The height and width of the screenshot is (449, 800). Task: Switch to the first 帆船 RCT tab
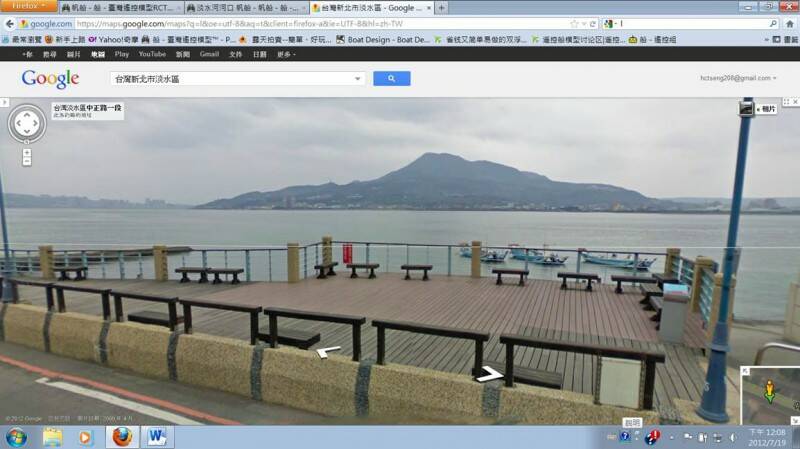(120, 8)
